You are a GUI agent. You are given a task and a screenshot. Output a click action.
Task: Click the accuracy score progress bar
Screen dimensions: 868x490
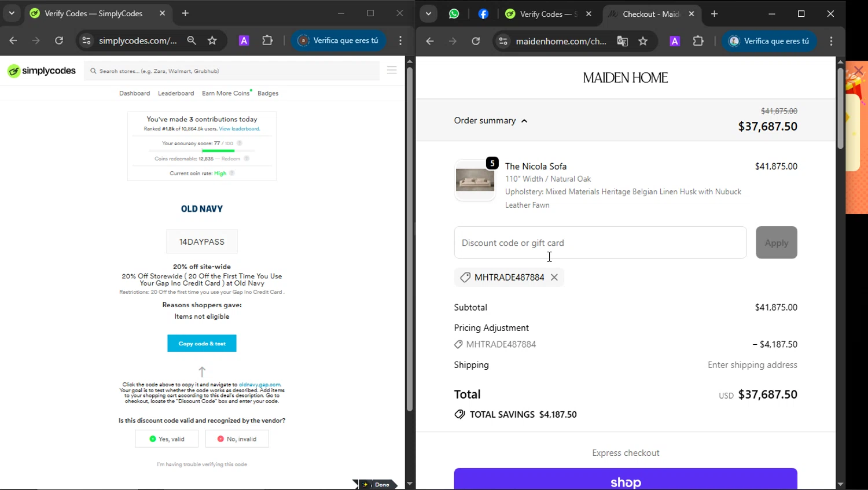pos(202,150)
